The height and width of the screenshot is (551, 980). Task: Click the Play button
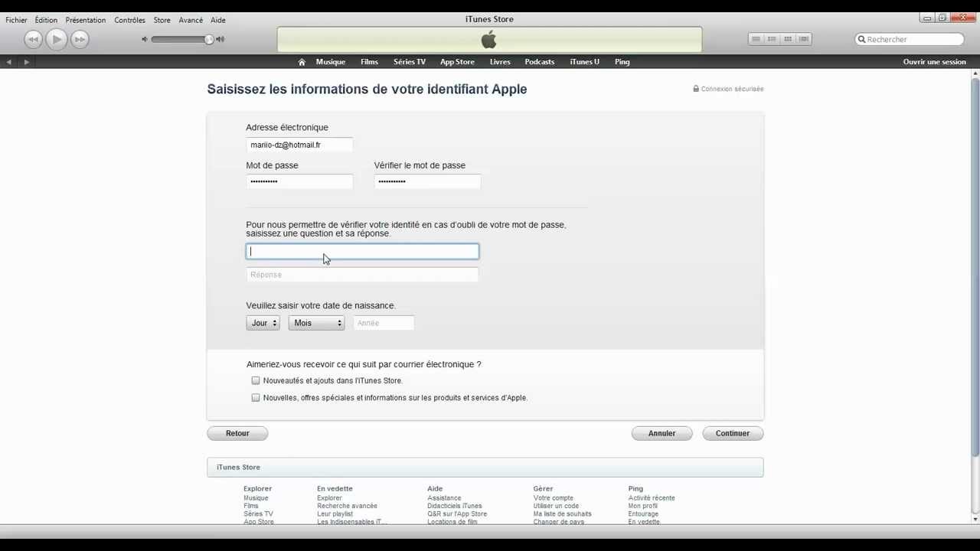click(56, 38)
